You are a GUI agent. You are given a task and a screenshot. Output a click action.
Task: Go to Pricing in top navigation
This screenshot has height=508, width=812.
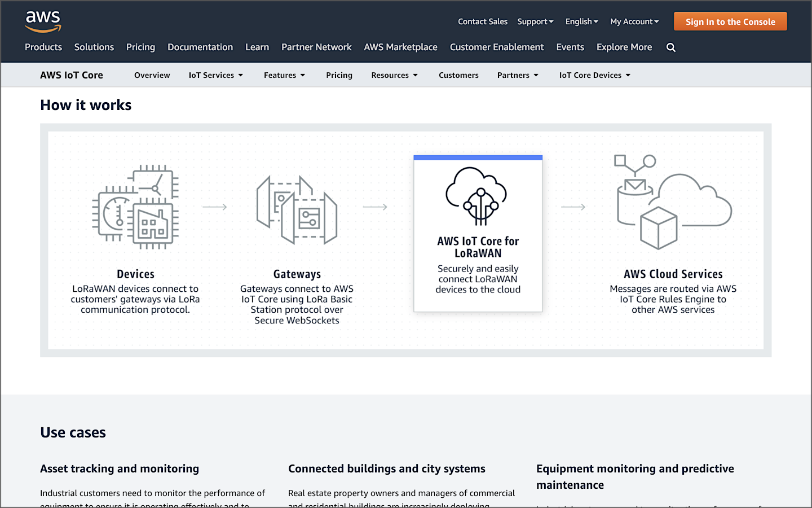tap(140, 47)
